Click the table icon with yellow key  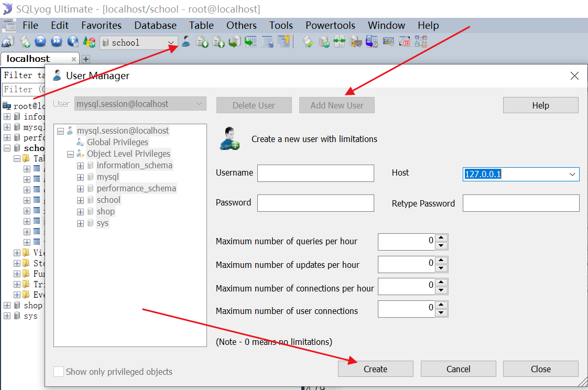pyautogui.click(x=284, y=41)
